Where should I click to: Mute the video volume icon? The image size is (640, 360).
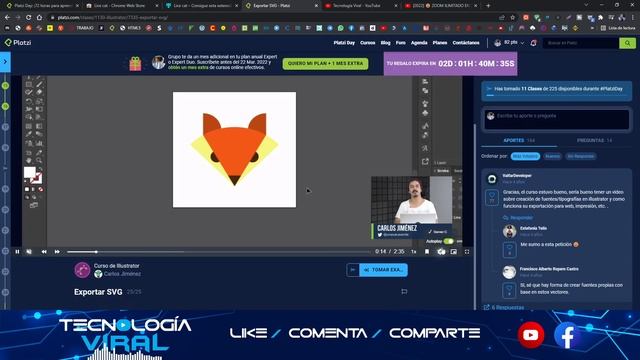point(29,252)
